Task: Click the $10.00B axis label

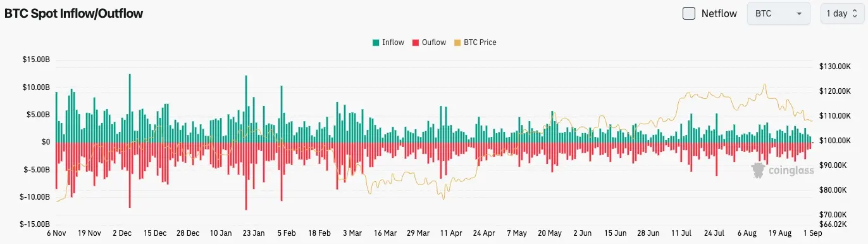Action: [37, 87]
